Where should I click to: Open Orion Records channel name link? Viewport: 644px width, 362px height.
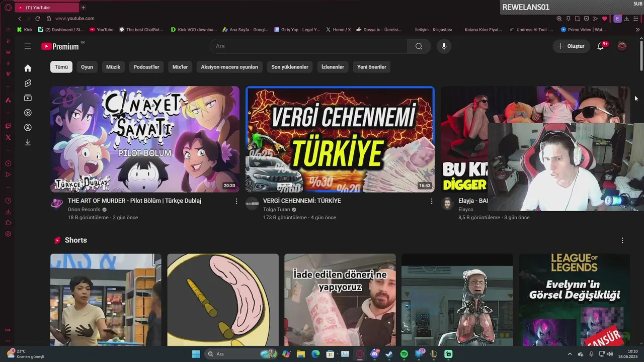[x=84, y=210]
